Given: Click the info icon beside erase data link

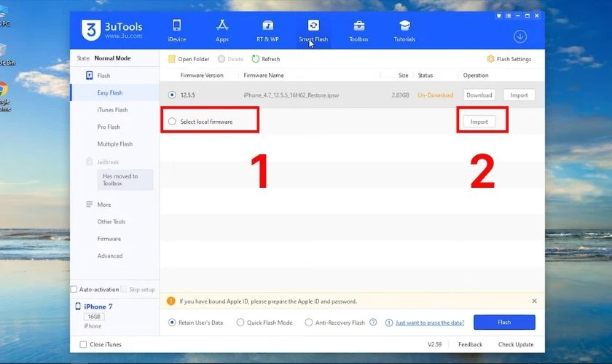Looking at the screenshot, I should click(389, 323).
